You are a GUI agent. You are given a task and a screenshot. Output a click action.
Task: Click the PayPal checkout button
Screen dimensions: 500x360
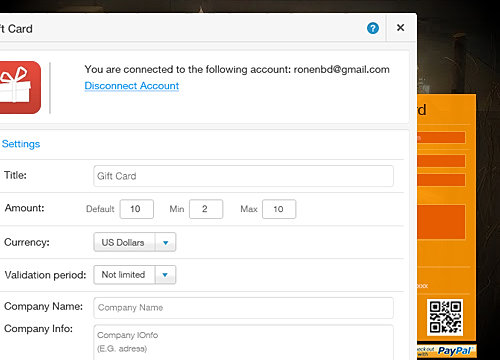coord(447,351)
